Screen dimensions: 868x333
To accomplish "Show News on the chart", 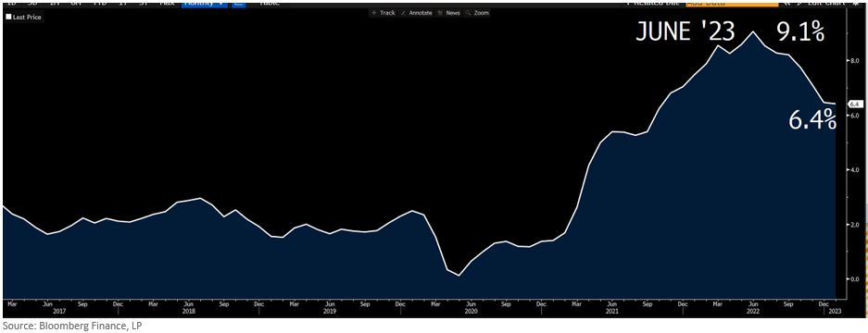I will (449, 13).
